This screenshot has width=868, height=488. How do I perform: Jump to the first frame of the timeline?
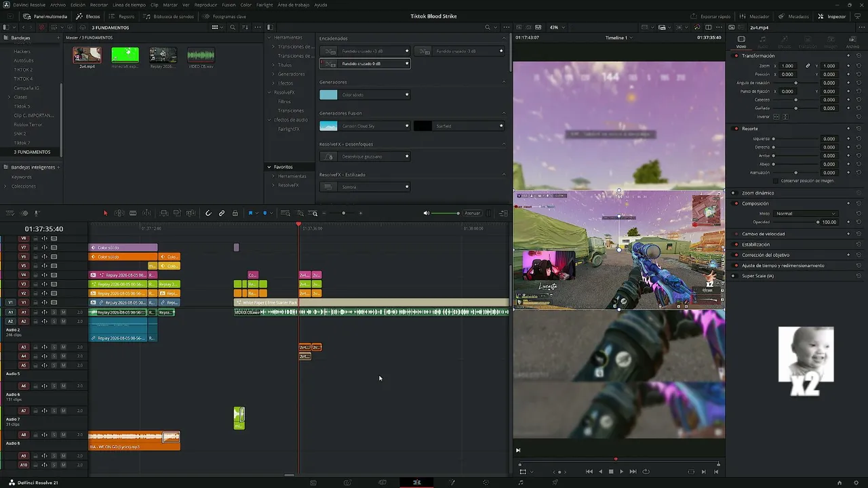pos(589,472)
